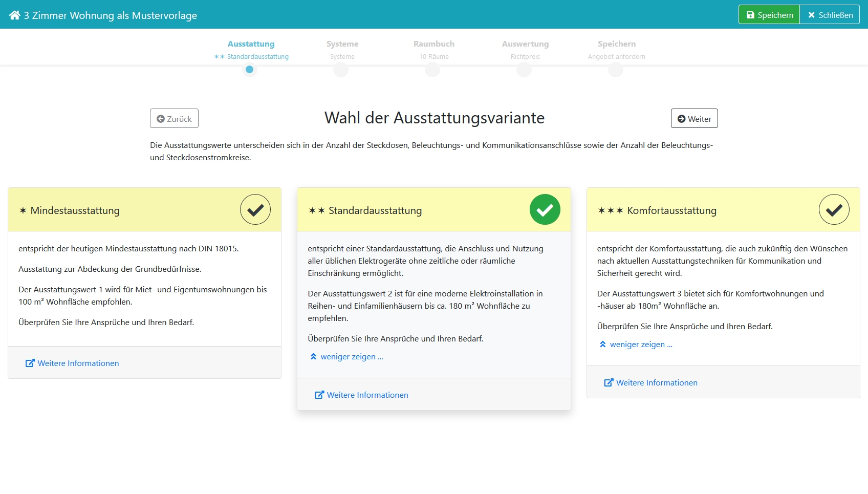Deselect the green Standardausstattung checkmark

[x=545, y=209]
